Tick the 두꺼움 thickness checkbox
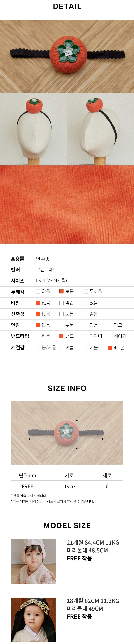134x644 pixels. [x=86, y=291]
